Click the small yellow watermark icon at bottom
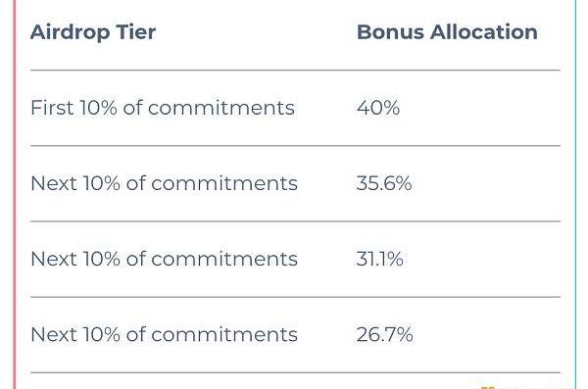 coord(487,387)
